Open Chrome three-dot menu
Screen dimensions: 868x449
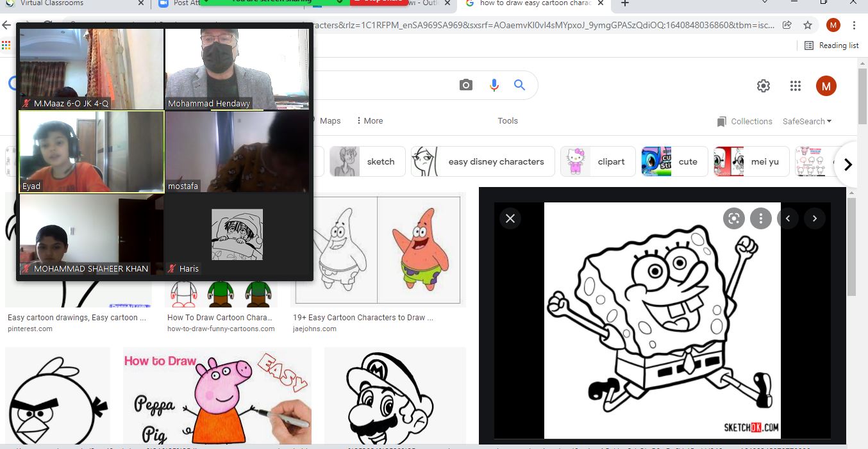coord(855,26)
